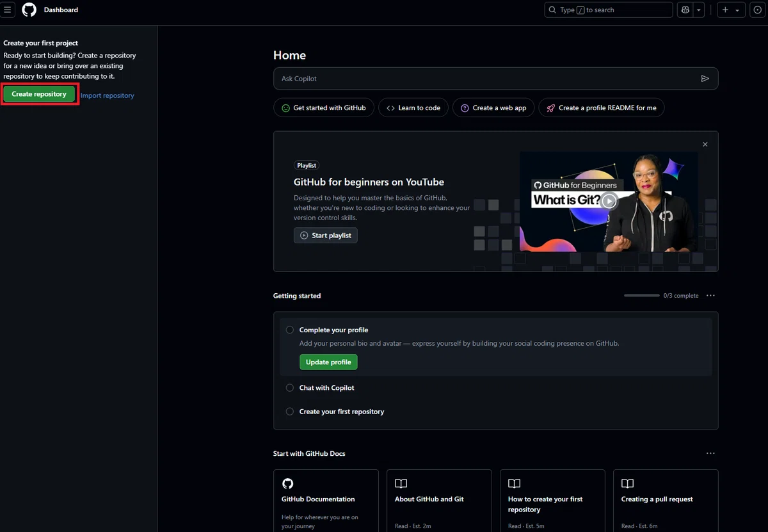This screenshot has height=532, width=768.
Task: Toggle Create your first repository step circle
Action: click(x=290, y=412)
